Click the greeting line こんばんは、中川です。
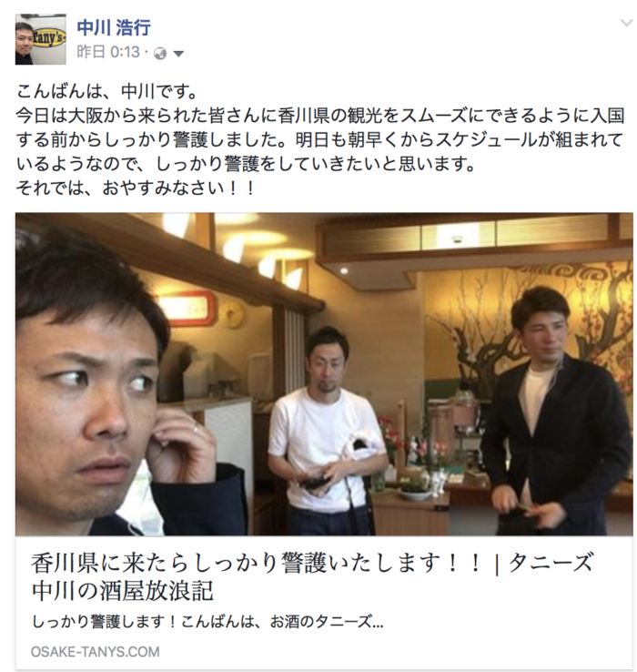 tap(106, 92)
